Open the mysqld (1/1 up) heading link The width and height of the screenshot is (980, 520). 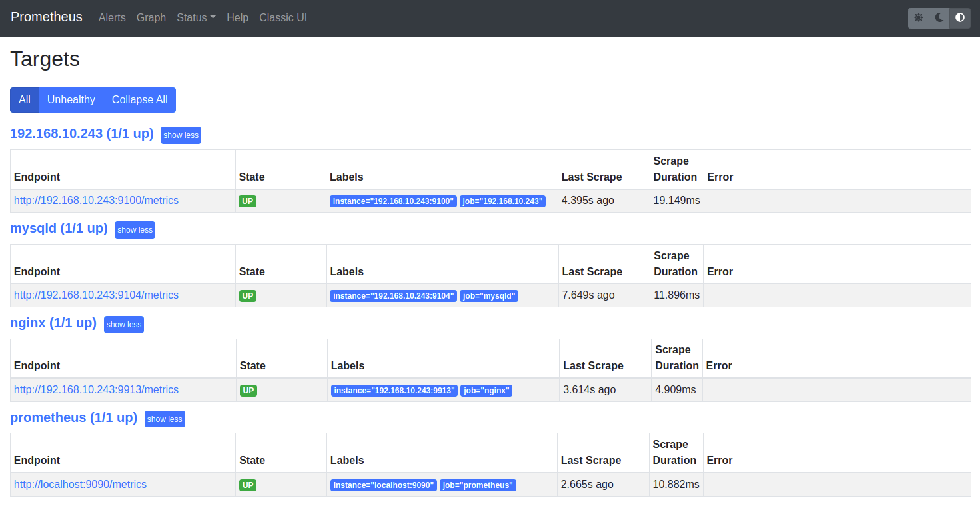click(x=59, y=228)
